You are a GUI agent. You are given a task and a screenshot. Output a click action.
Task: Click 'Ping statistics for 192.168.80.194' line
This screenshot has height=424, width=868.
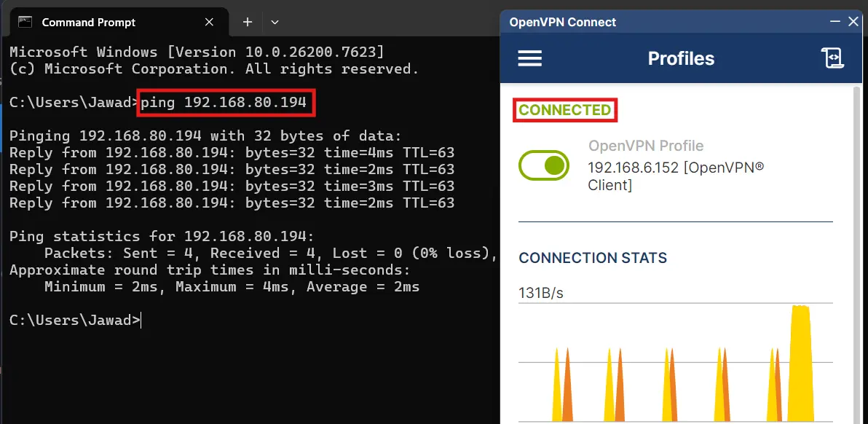[162, 236]
